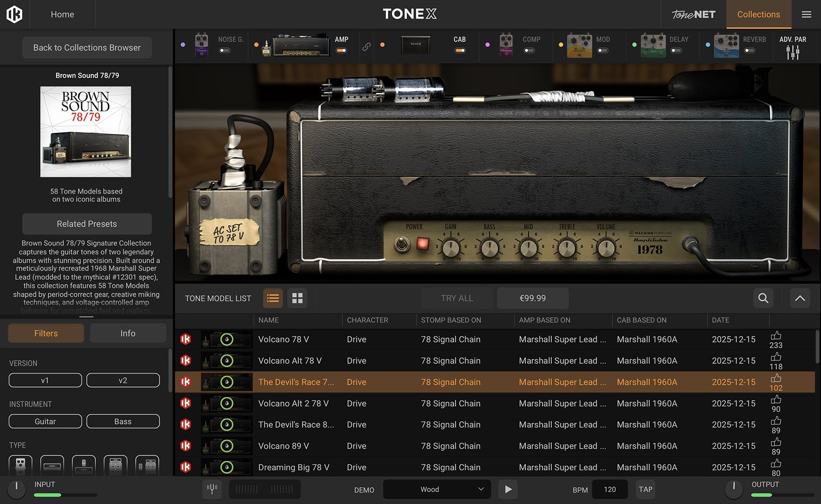The image size is (821, 504).
Task: Open the tuner icon in bottom bar
Action: [212, 489]
